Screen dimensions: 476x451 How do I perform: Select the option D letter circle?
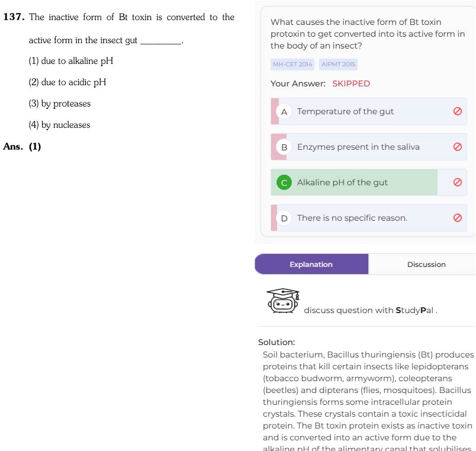(284, 218)
